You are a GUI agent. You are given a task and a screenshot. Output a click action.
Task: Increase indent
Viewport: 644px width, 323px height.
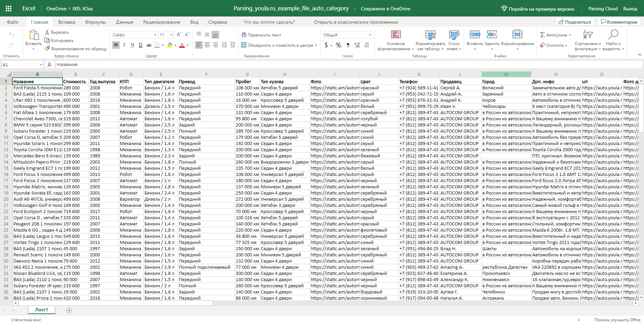(233, 45)
